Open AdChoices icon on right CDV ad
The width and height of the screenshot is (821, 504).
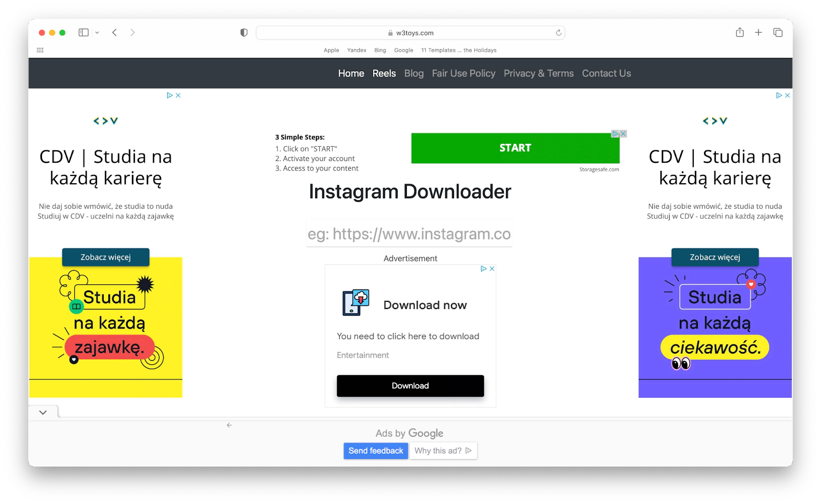(779, 95)
